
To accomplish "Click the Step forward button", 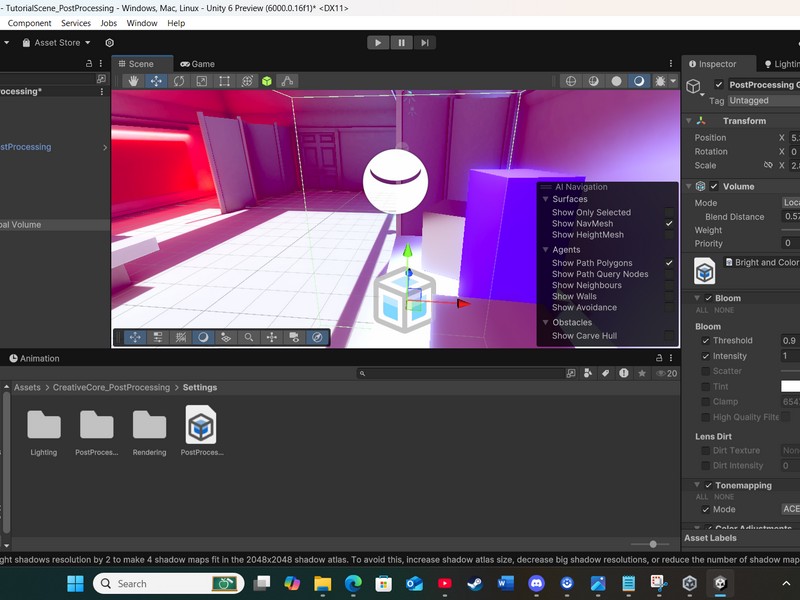I will click(x=426, y=42).
